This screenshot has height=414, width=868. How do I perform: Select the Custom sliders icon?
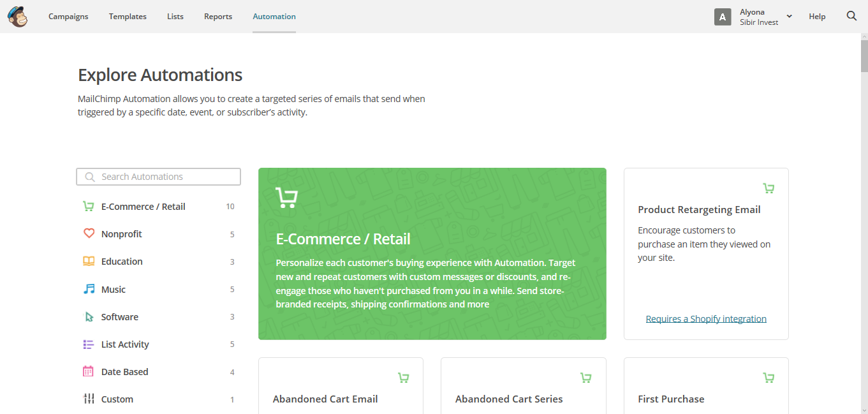point(89,399)
